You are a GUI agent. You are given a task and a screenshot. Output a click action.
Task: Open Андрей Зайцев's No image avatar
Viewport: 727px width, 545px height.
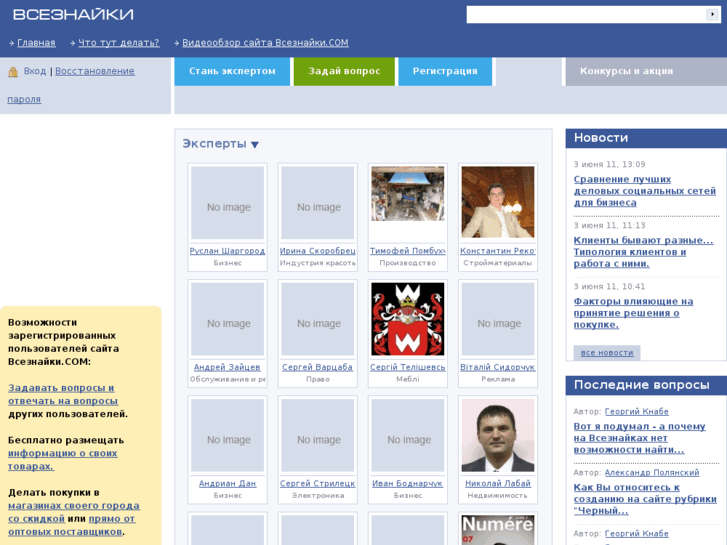click(x=228, y=319)
